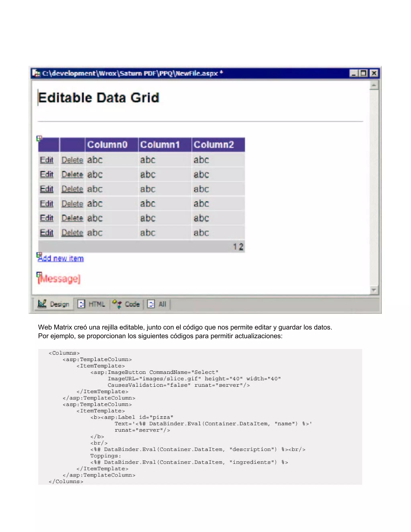Switch to the Code view tab
This screenshot has height=532, width=411.
point(126,304)
